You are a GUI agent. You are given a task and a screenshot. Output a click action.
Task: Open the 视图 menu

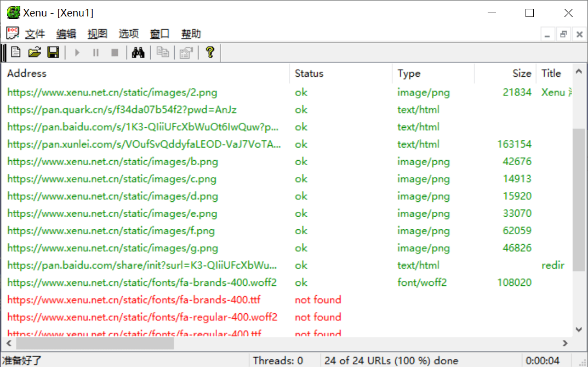tap(97, 34)
